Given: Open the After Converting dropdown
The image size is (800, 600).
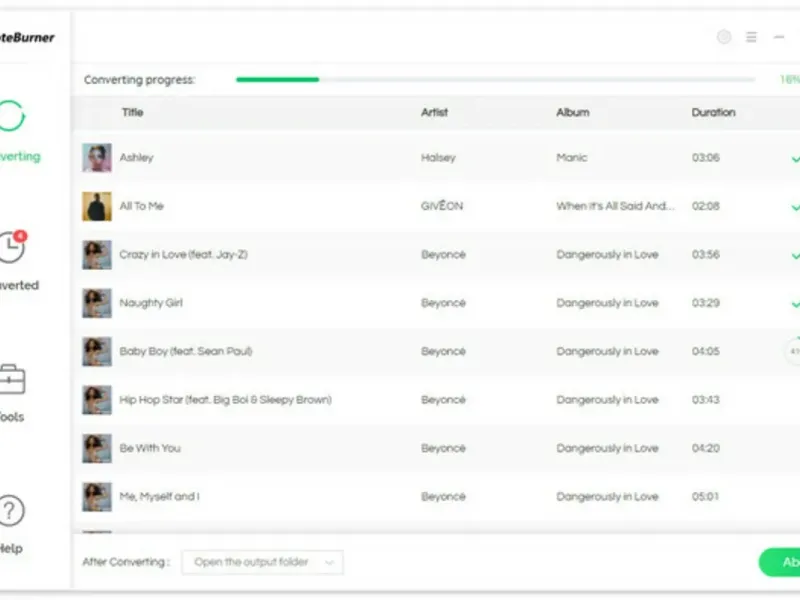Looking at the screenshot, I should pos(262,562).
